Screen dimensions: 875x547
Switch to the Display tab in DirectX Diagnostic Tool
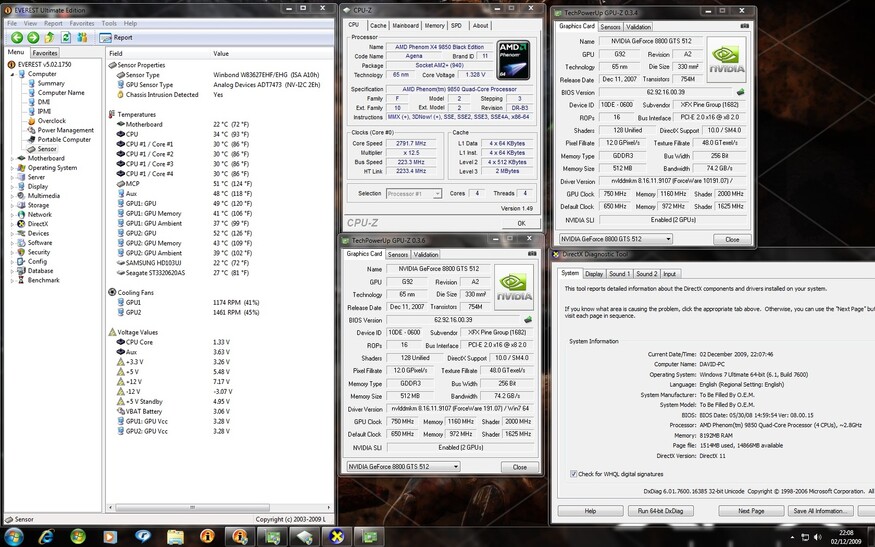coord(594,274)
